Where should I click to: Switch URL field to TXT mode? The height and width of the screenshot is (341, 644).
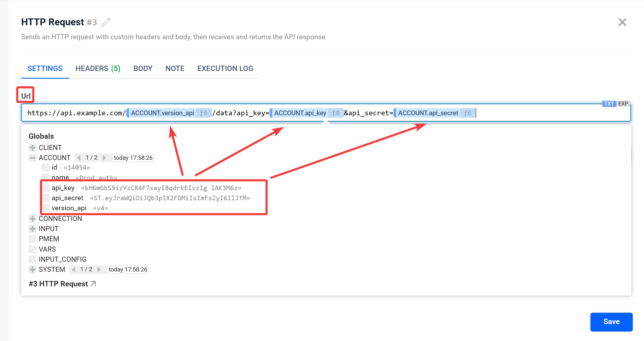(609, 104)
